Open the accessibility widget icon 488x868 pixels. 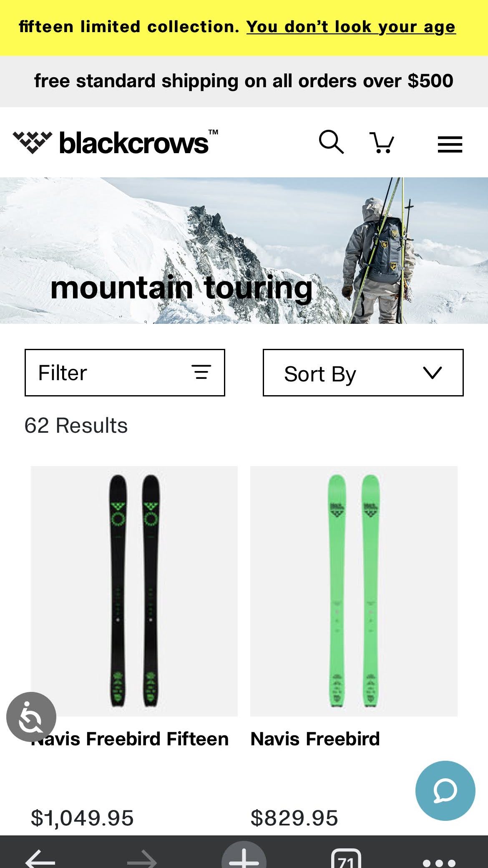[31, 717]
